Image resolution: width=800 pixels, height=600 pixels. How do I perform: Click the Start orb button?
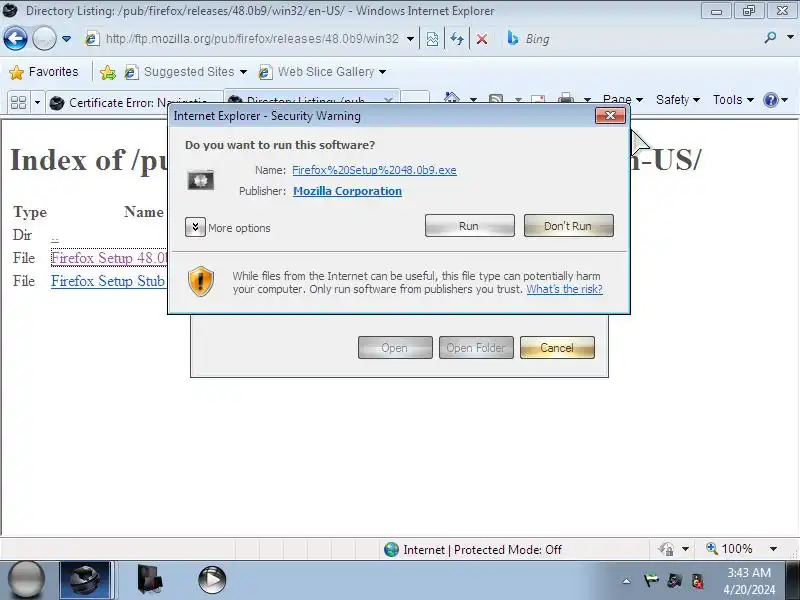click(x=27, y=580)
